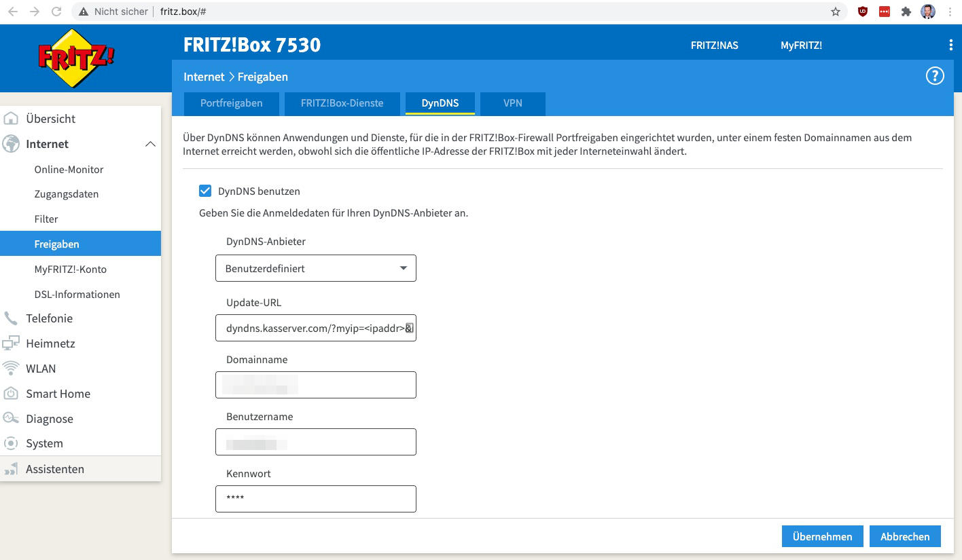
Task: Select Freigaben in sidebar
Action: click(80, 244)
